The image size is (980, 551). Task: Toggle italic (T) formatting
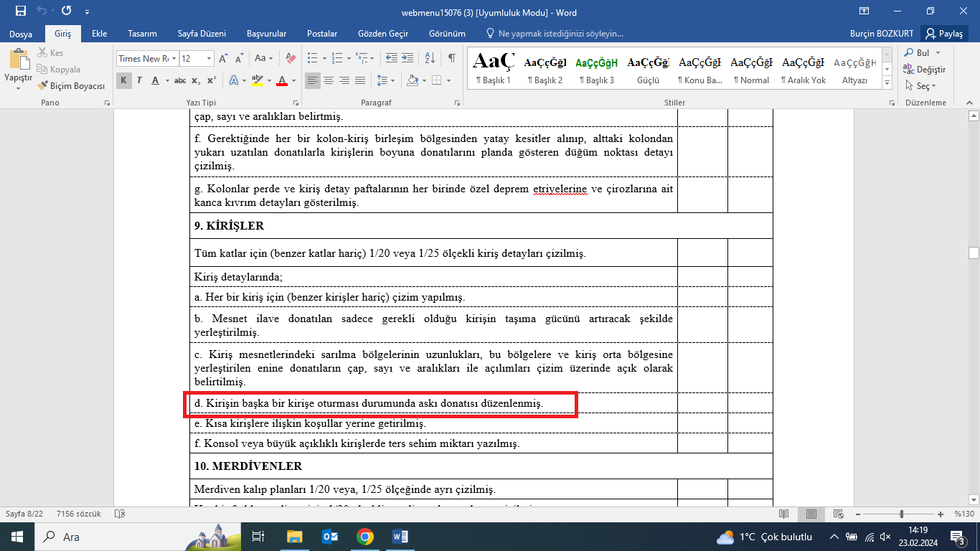[x=139, y=80]
